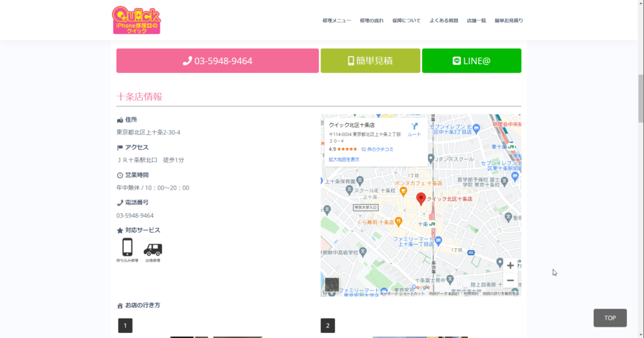Click the 東京大学入口 intersection label
Viewport: 644px width, 338px height.
tap(365, 207)
